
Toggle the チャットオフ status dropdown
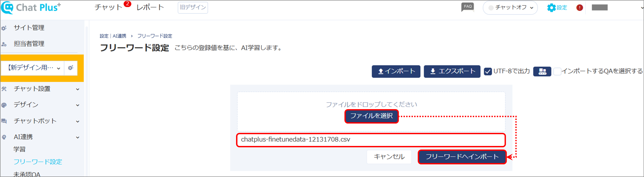[510, 8]
